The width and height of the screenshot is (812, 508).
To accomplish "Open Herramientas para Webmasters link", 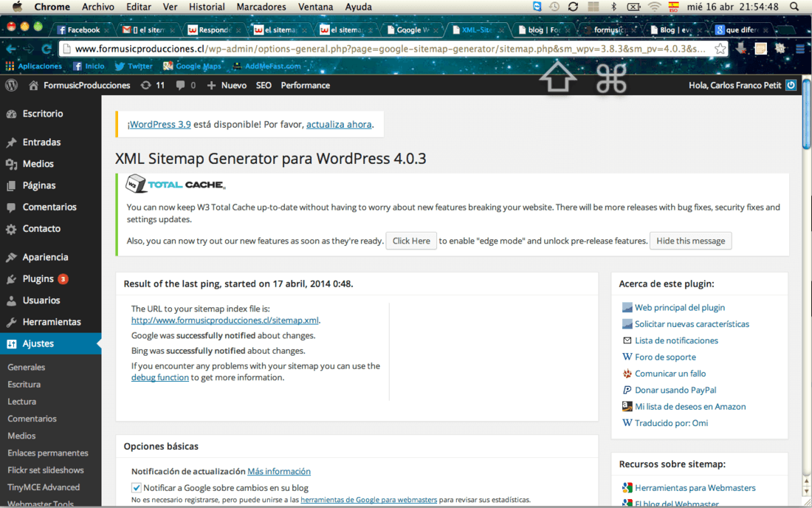I will click(695, 488).
